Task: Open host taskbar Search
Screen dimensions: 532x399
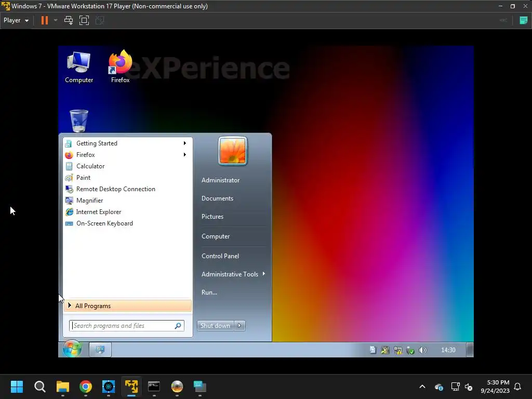Action: [x=39, y=387]
